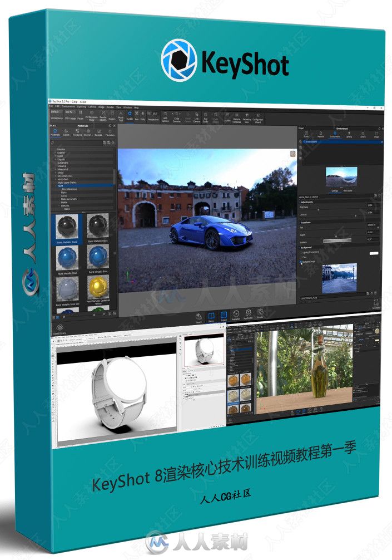The image size is (392, 560).
Task: Switch to project Camera tab
Action: (363, 135)
